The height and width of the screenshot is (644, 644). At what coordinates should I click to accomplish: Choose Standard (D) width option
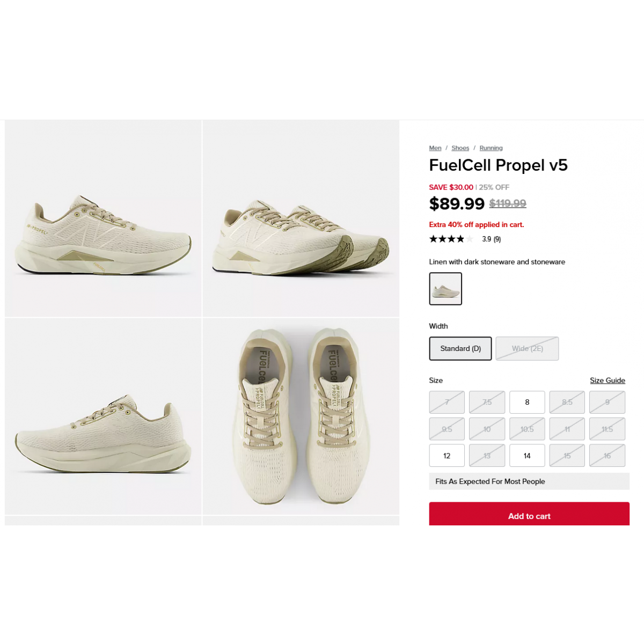point(460,348)
